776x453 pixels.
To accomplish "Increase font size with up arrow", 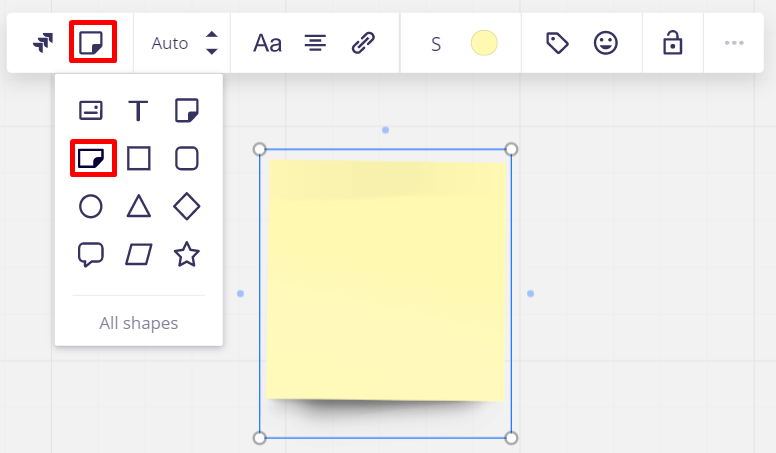I will pos(211,35).
